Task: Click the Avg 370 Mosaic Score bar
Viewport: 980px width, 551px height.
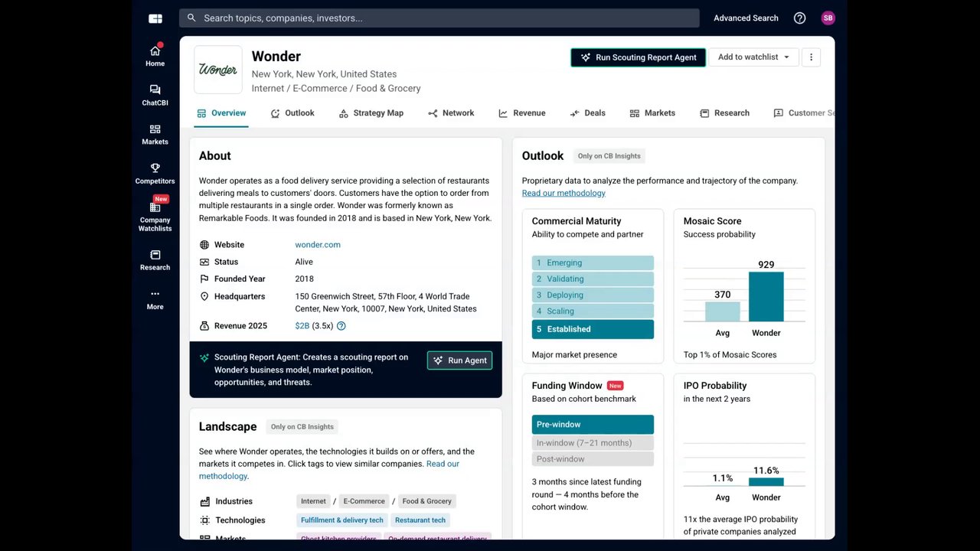Action: pos(723,311)
